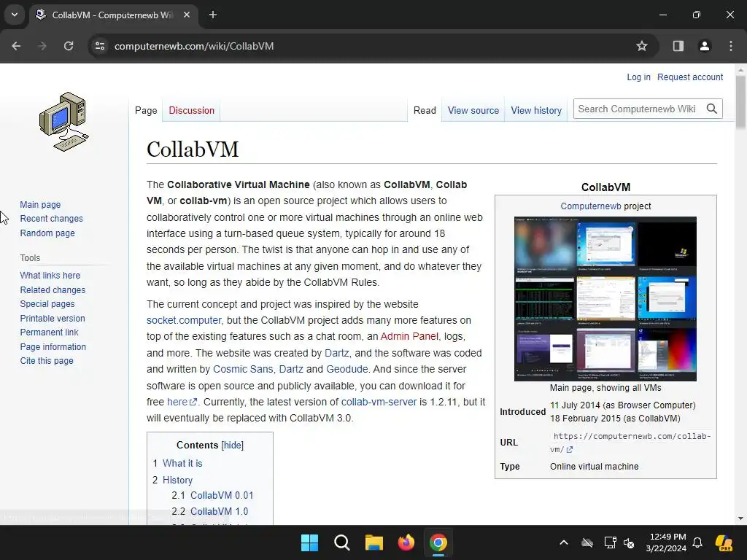The height and width of the screenshot is (560, 747).
Task: Open the Windows Start menu
Action: pyautogui.click(x=309, y=542)
